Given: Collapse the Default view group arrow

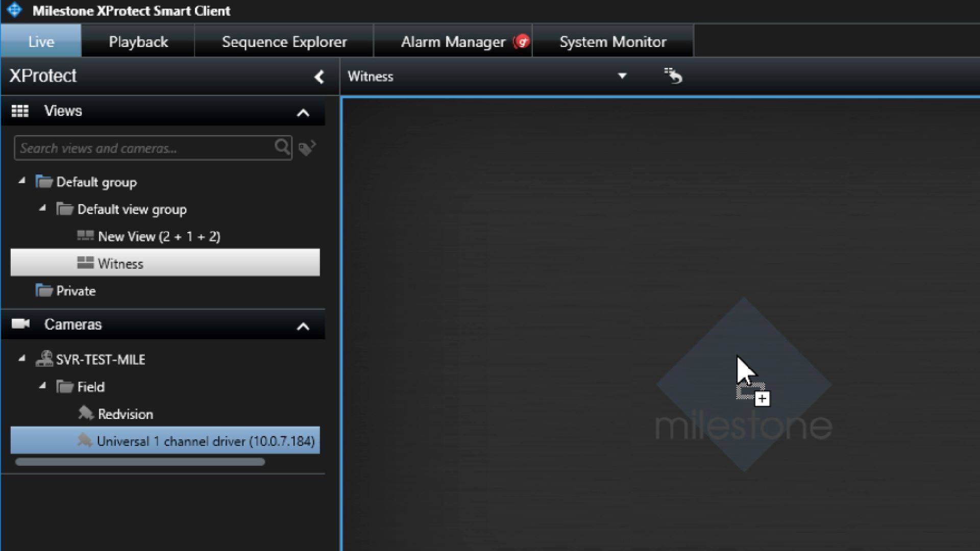Looking at the screenshot, I should point(42,208).
